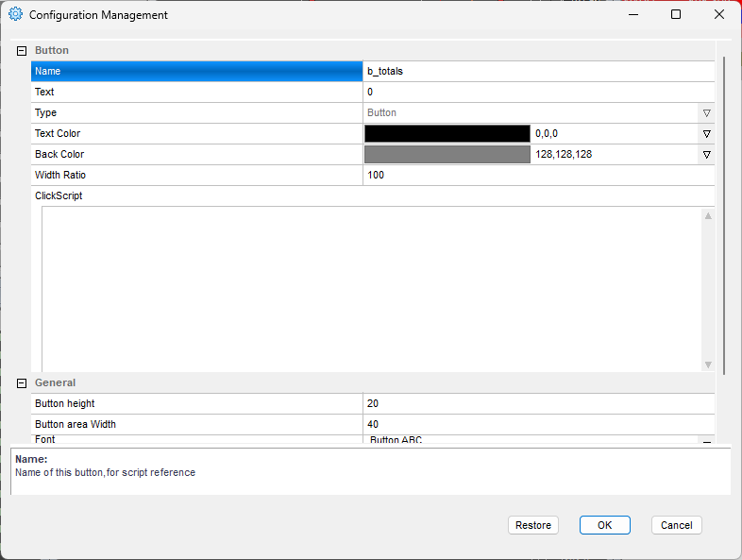This screenshot has height=560, width=742.
Task: Click the Button type value field
Action: coord(530,112)
